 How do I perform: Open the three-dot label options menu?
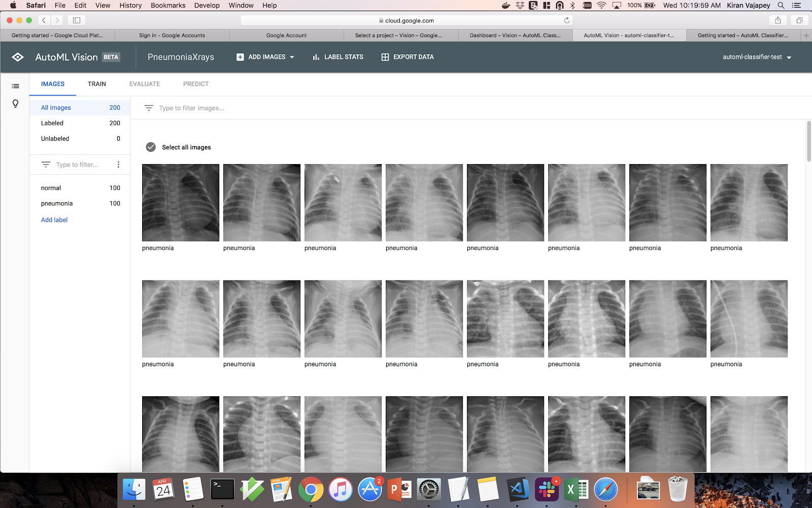pyautogui.click(x=118, y=165)
